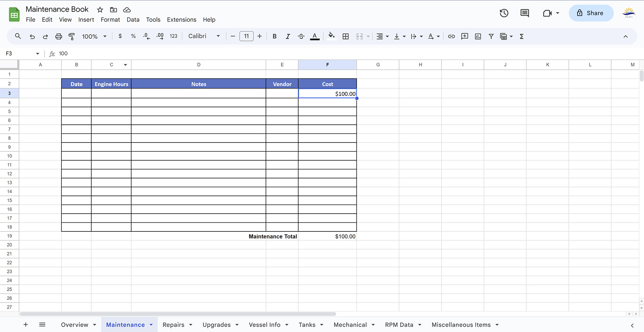This screenshot has height=332, width=644.
Task: Open the Edit menu
Action: 47,20
